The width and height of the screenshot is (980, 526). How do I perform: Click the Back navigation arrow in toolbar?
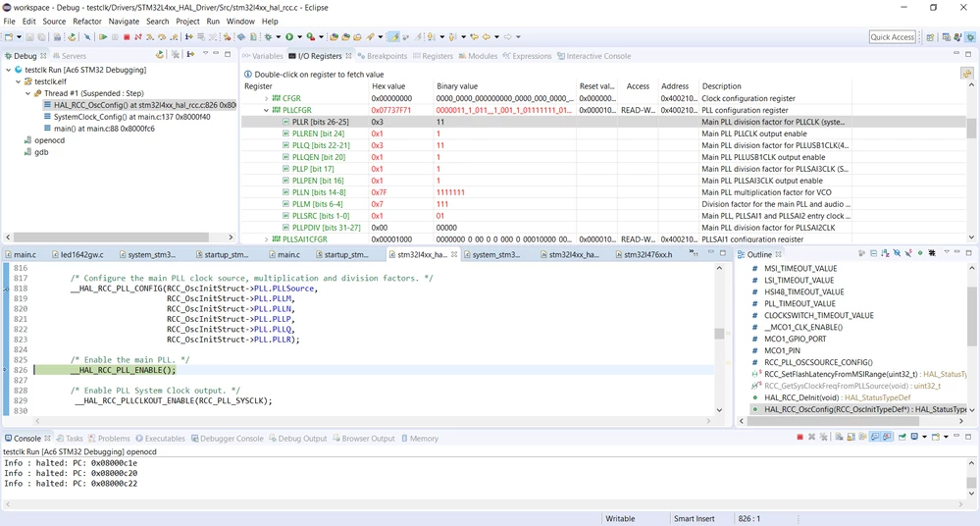tap(487, 37)
